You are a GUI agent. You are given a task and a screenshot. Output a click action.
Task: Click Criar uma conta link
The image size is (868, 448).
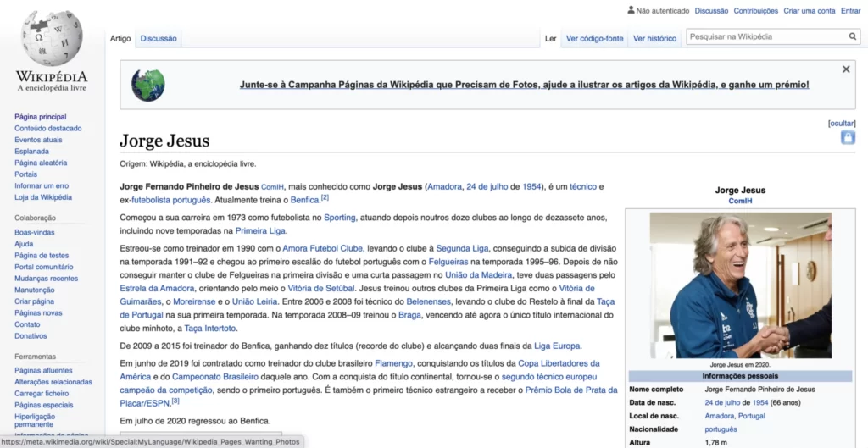(809, 10)
